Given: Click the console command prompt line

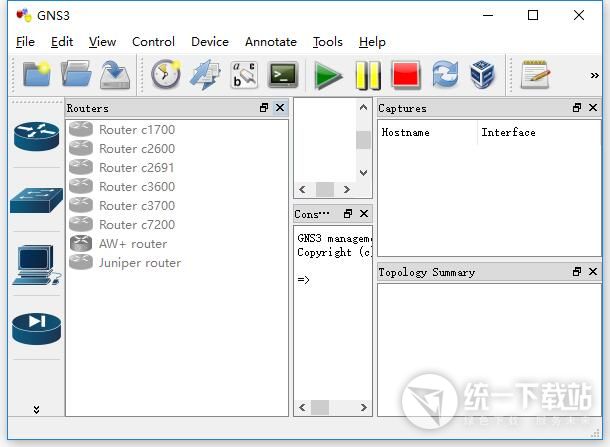Looking at the screenshot, I should 303,279.
